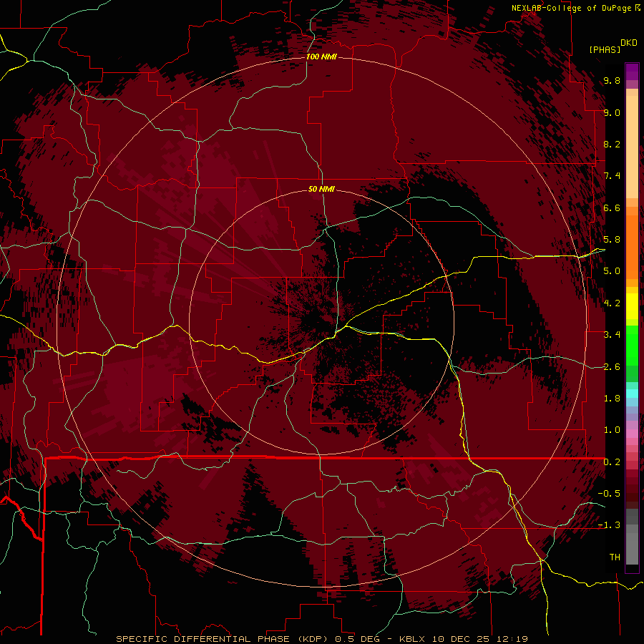Click the 8.2 legend value
The height and width of the screenshot is (644, 644).
point(612,144)
